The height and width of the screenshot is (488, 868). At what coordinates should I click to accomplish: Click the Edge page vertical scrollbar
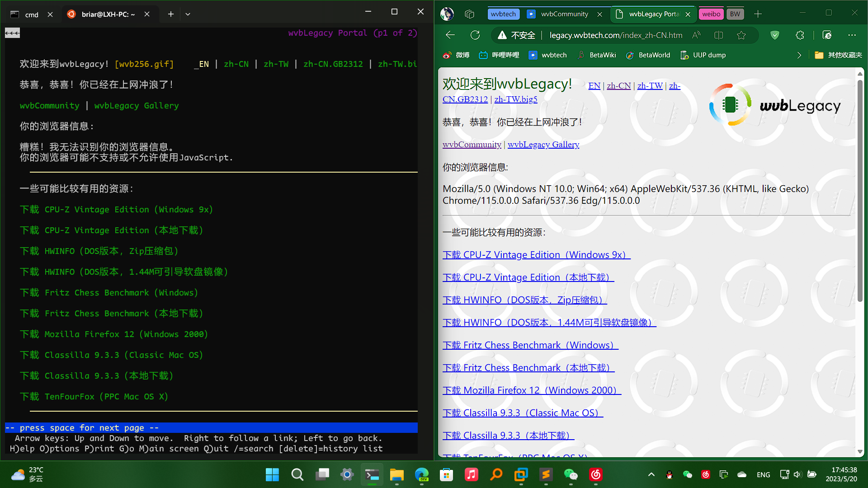[x=860, y=190]
